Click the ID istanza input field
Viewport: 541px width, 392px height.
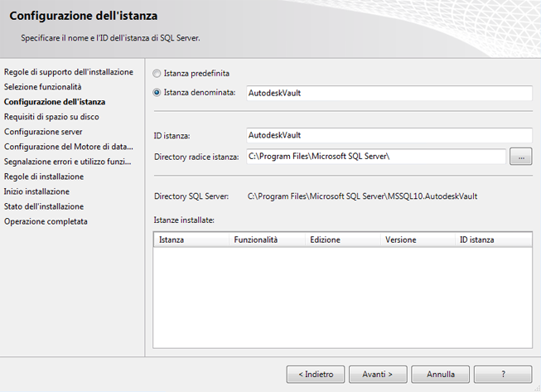pos(389,135)
